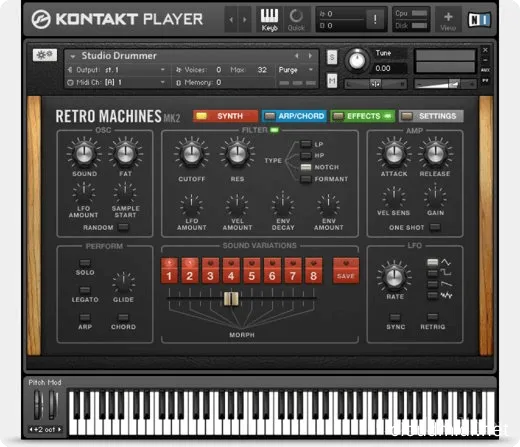Close the instrument with X icon

(485, 50)
